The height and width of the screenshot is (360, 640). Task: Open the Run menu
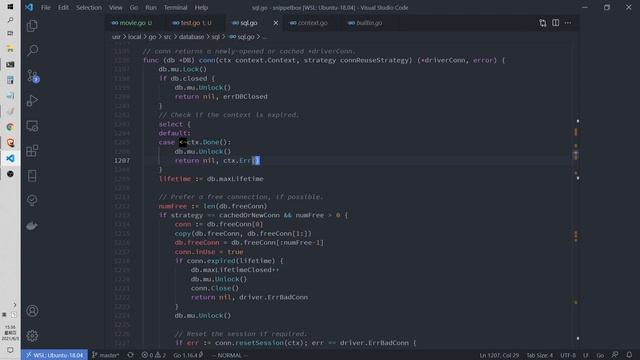[x=151, y=7]
